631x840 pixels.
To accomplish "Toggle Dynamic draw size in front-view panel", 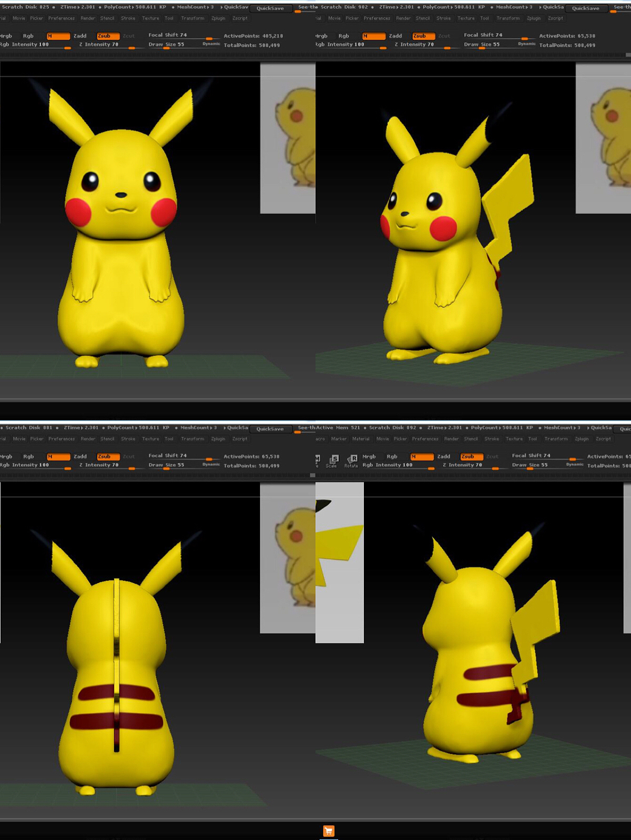I will pos(211,44).
